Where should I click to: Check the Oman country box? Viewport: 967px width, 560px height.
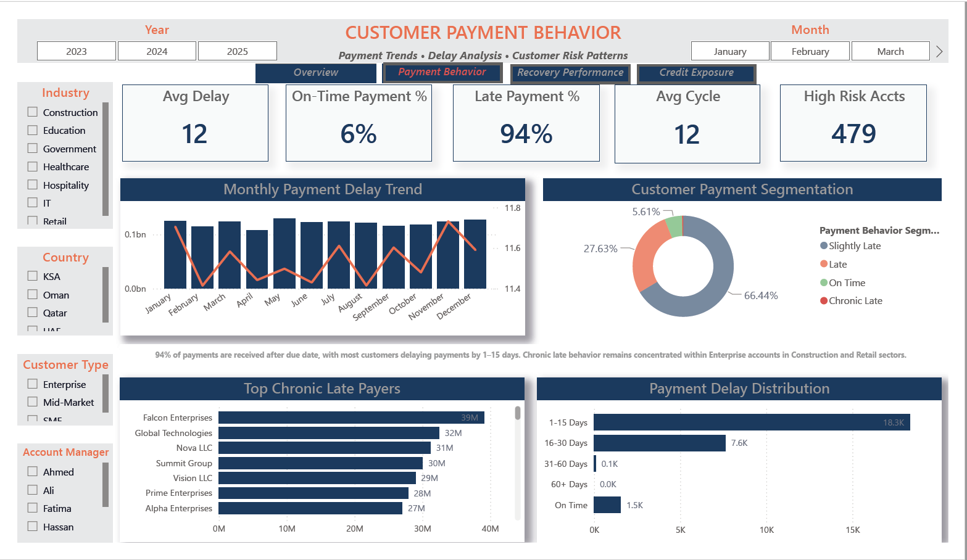tap(33, 294)
